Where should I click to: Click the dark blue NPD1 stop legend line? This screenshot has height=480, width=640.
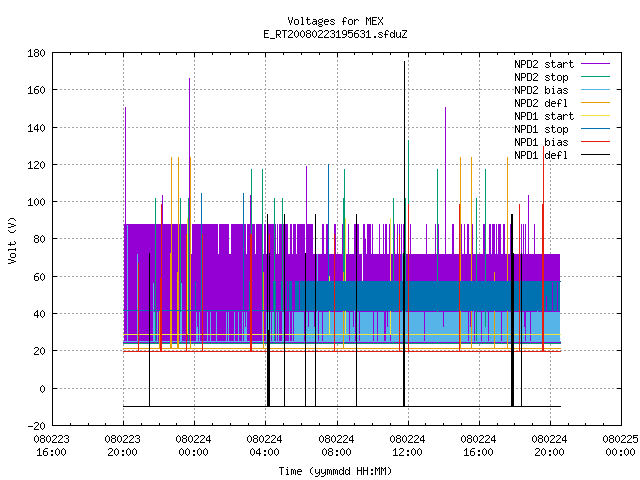pyautogui.click(x=595, y=129)
